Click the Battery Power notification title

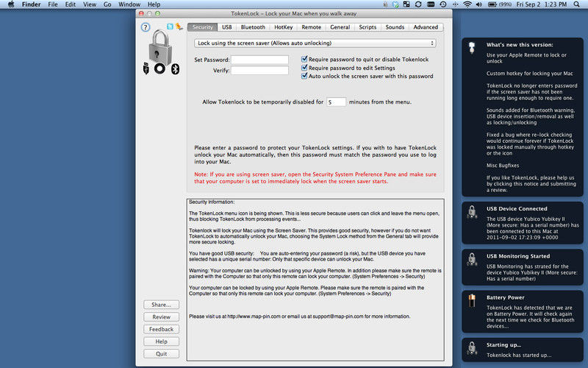click(505, 297)
